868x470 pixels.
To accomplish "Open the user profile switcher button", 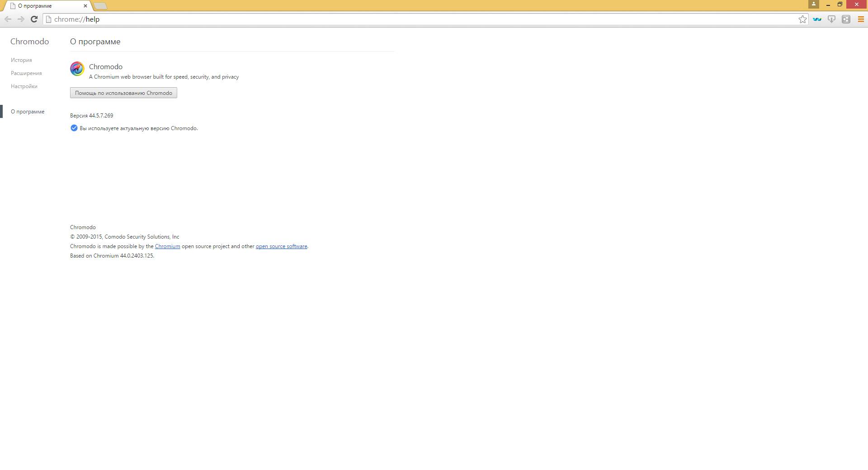I will point(814,4).
